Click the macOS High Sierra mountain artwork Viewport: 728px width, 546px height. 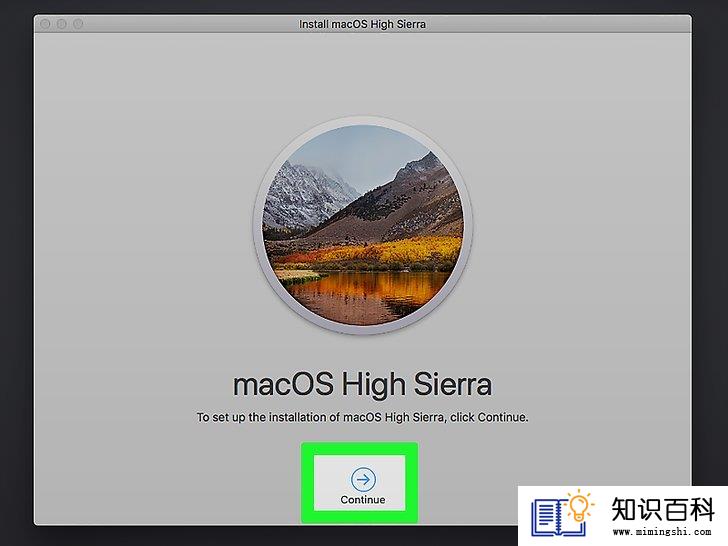(x=363, y=225)
